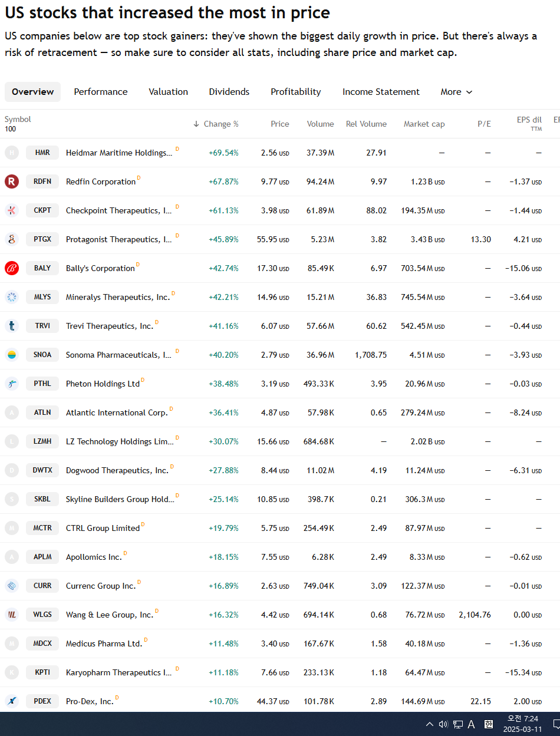The width and height of the screenshot is (560, 736).
Task: Click the Wang & Lee Group logo icon
Action: (x=12, y=615)
